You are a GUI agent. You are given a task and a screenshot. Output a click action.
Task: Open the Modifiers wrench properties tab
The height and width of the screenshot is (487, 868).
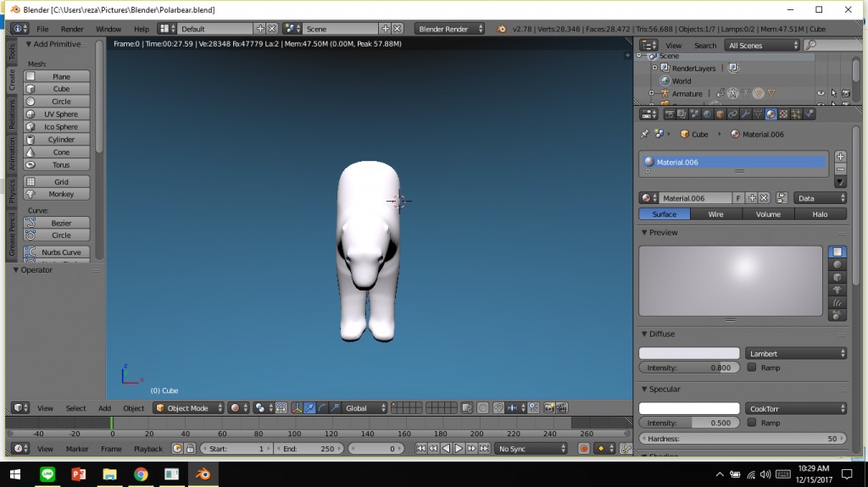[x=745, y=114]
